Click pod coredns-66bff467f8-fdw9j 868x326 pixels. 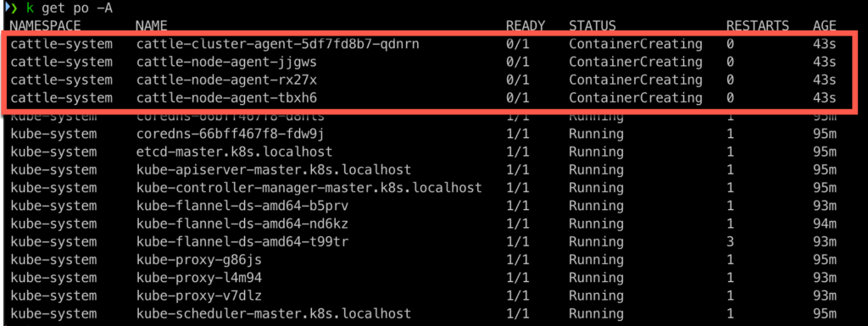click(x=231, y=135)
